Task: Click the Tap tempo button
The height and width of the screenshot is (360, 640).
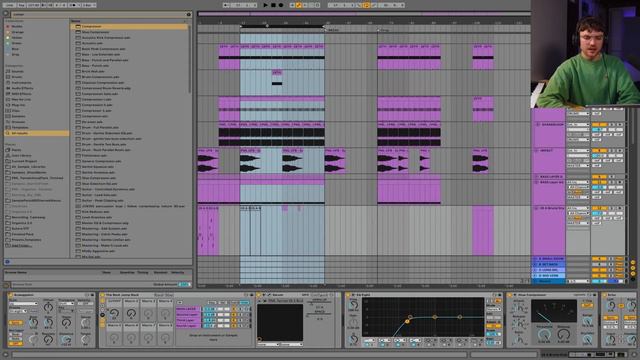Action: point(22,5)
